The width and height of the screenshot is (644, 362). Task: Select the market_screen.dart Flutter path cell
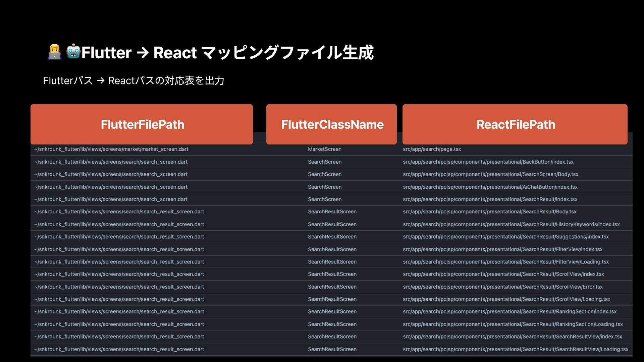pos(111,149)
